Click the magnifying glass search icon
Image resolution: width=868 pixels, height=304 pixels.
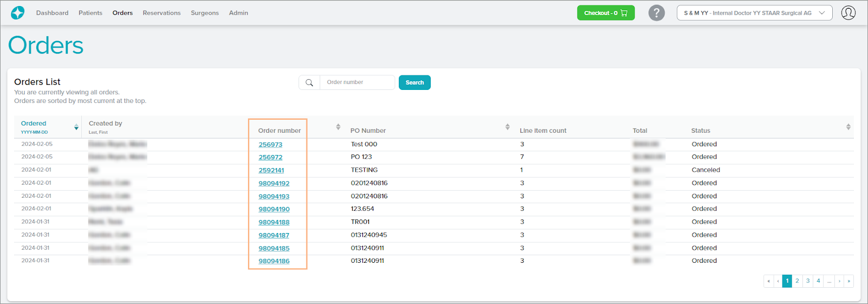click(309, 82)
